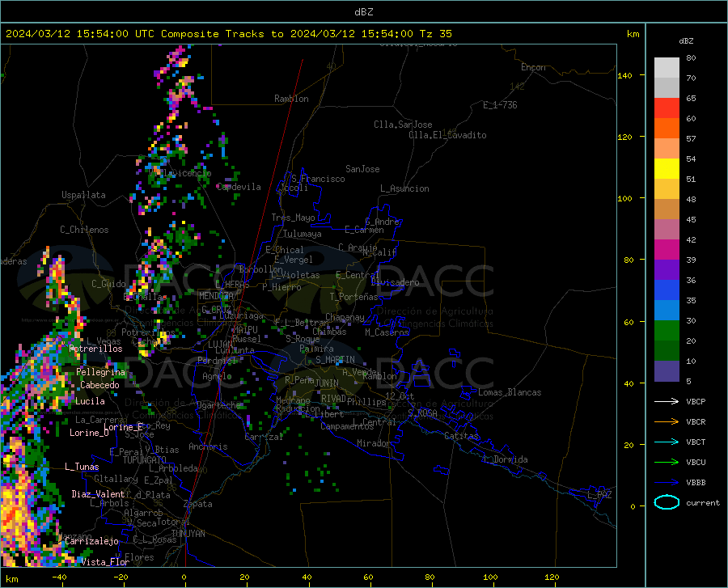Click the Ugarteche map label
Screen dimensions: 728x588
218,404
